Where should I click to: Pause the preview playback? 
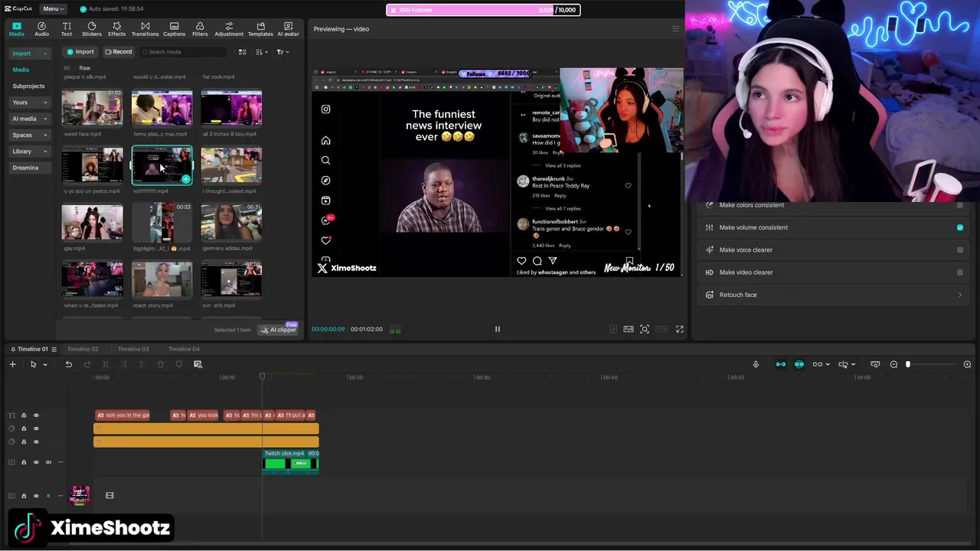click(497, 329)
